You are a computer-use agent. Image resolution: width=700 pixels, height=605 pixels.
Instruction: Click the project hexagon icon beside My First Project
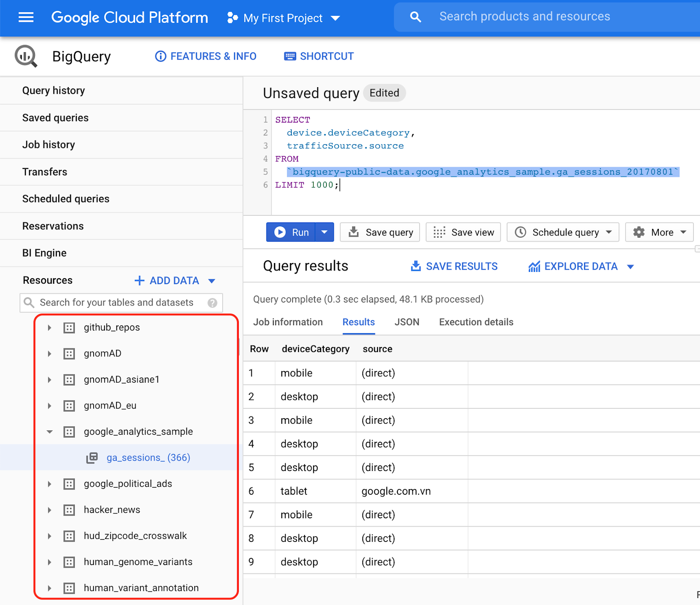[x=232, y=18]
